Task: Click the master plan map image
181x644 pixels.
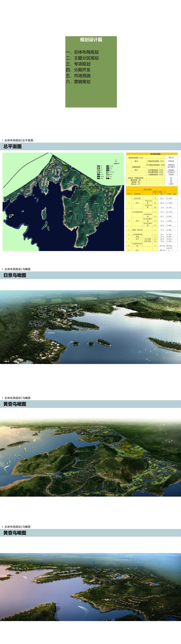Action: pos(63,202)
